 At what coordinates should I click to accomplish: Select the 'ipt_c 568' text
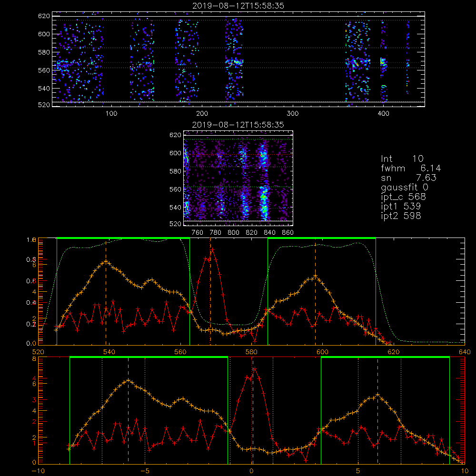(404, 197)
